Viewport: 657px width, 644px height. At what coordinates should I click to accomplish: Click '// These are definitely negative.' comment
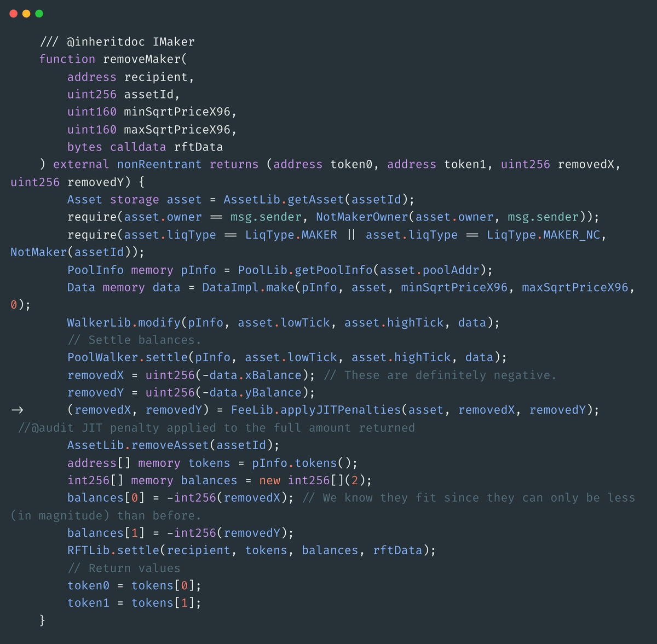click(x=440, y=375)
